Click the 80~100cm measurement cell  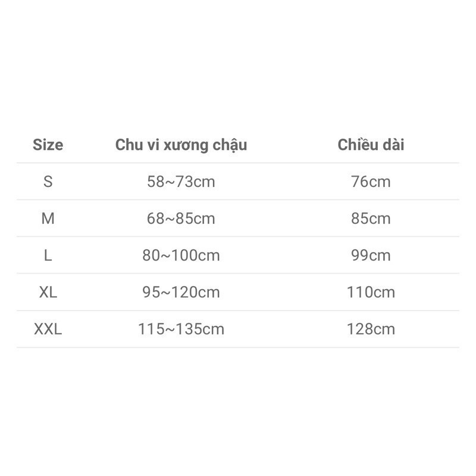(181, 255)
